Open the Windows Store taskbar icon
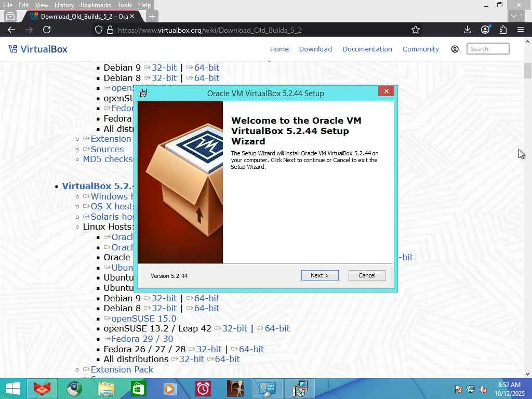This screenshot has width=532, height=399. point(138,389)
